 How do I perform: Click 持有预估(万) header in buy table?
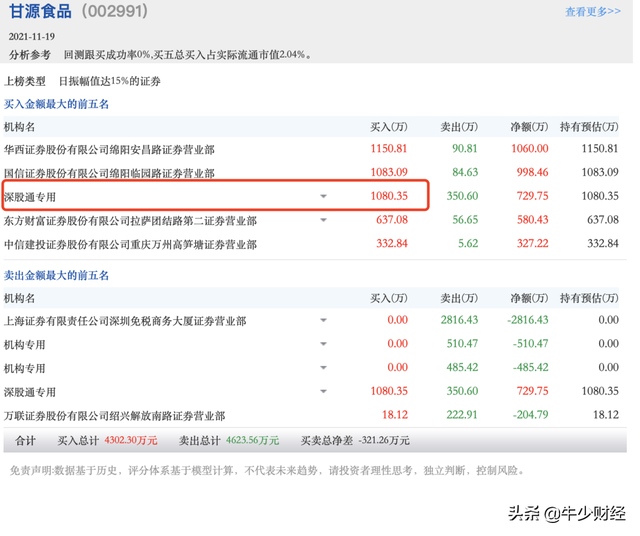[589, 127]
